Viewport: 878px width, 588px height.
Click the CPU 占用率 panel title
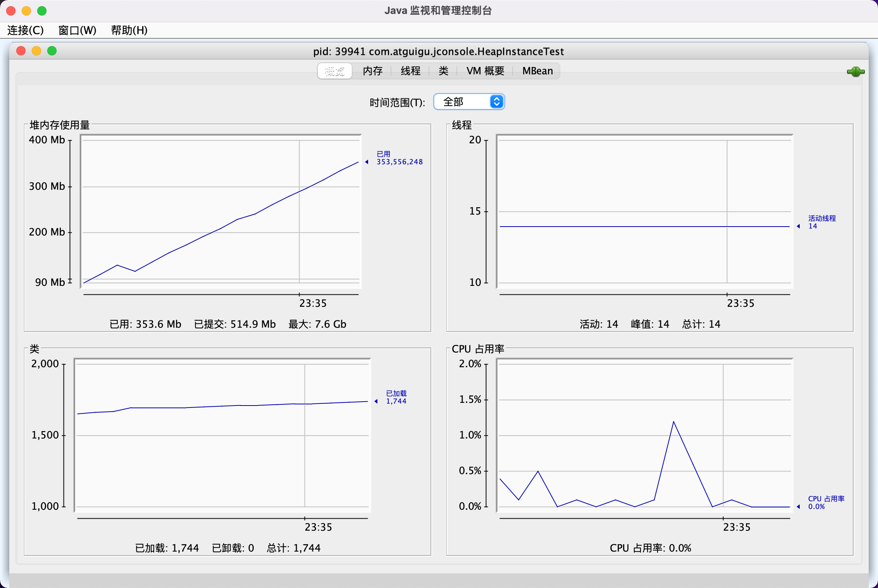(478, 349)
